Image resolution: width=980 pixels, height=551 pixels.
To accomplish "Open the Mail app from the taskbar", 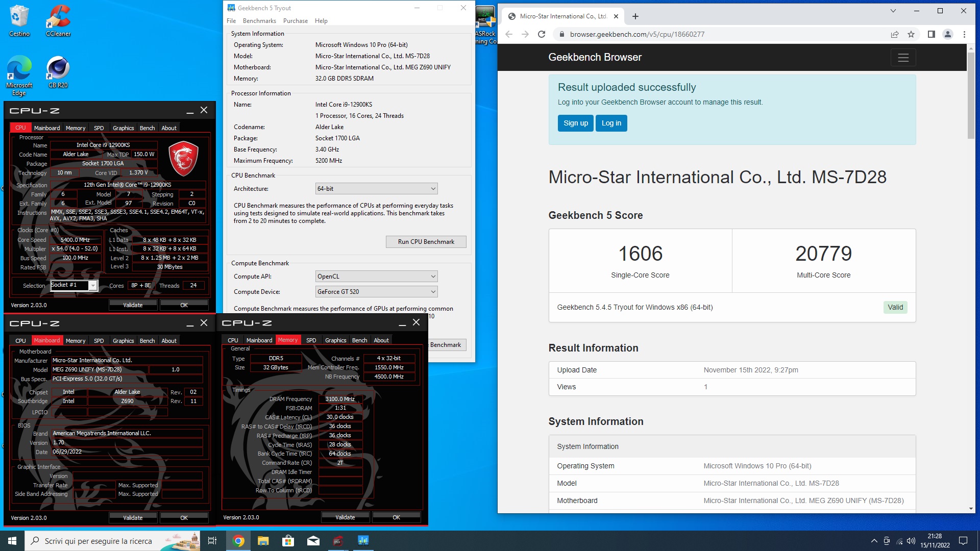I will point(313,541).
